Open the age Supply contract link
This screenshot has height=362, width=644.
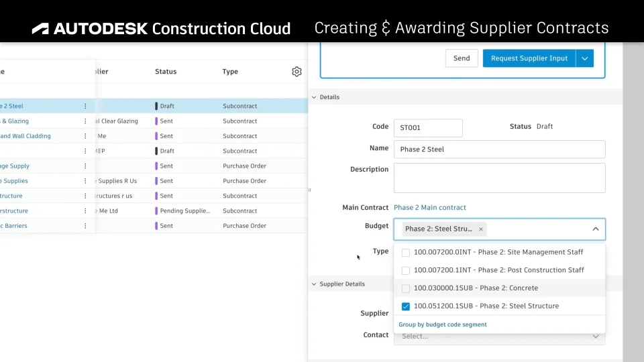tap(15, 166)
